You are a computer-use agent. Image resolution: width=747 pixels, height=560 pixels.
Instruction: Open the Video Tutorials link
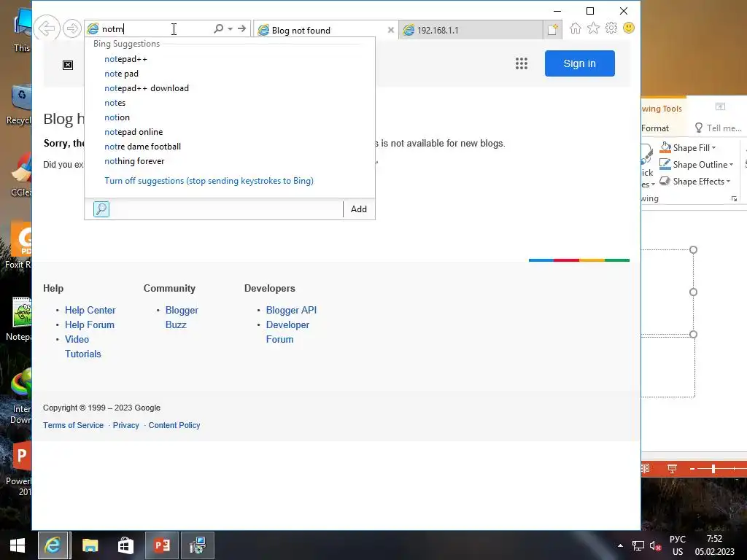pos(83,346)
